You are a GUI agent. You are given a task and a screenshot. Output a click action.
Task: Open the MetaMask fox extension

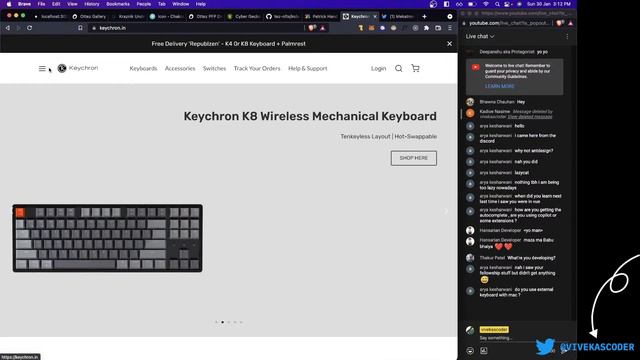371,28
